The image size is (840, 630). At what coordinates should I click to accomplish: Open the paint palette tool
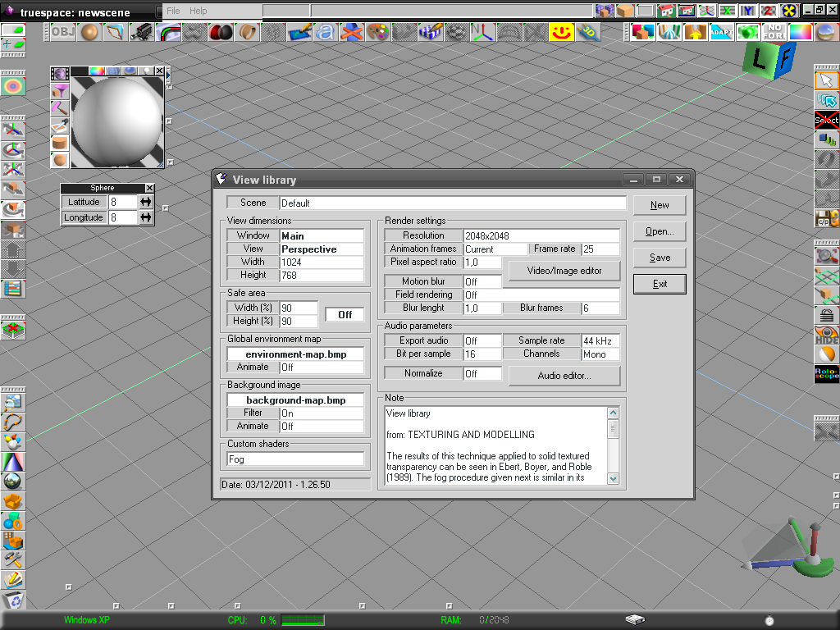click(x=377, y=32)
